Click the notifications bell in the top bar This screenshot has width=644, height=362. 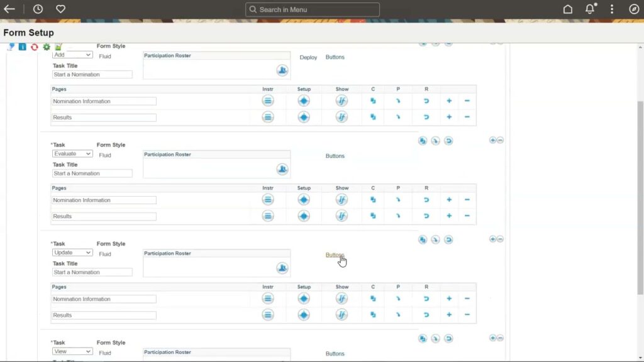pos(589,9)
